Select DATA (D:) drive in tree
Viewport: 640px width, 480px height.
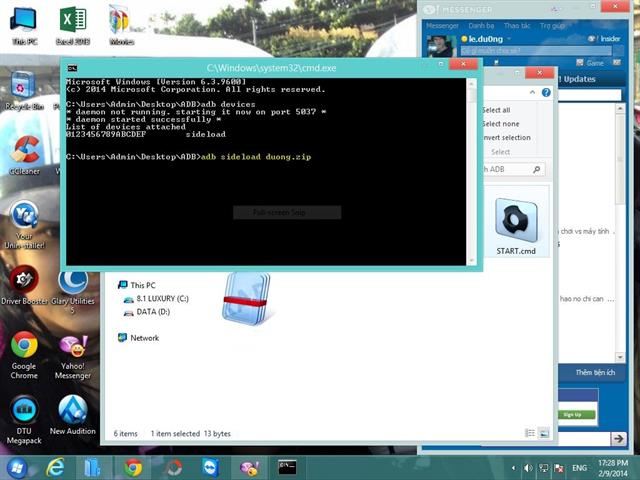coord(152,312)
